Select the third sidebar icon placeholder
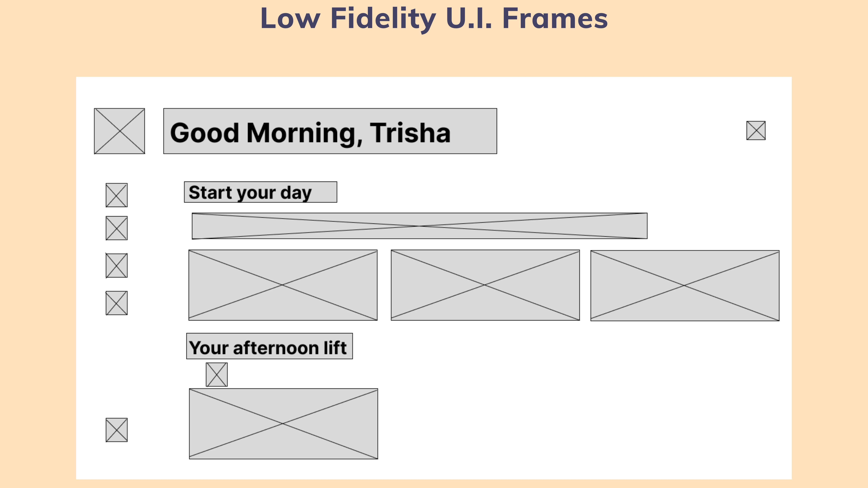Screen dimensions: 868x488 click(117, 265)
